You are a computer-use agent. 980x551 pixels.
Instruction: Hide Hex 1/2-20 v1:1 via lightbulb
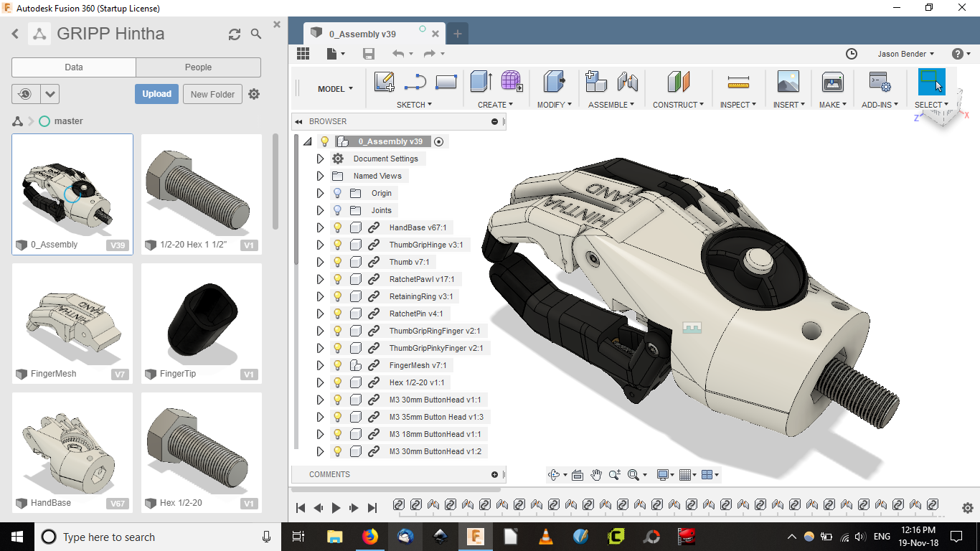pyautogui.click(x=337, y=382)
